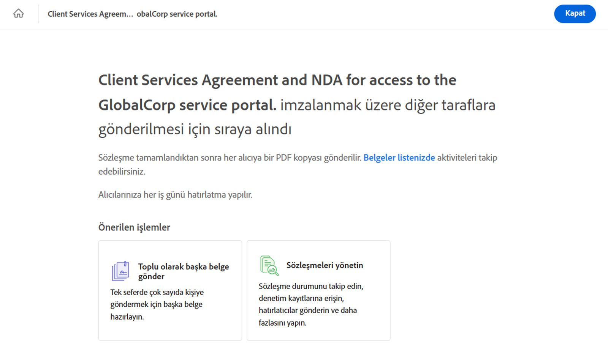Select the "Sözleşmeleri yönetin" card title
This screenshot has width=608, height=364.
325,265
